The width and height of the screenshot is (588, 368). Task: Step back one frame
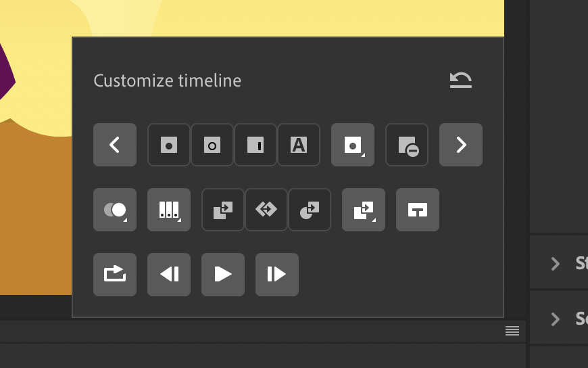[169, 275]
